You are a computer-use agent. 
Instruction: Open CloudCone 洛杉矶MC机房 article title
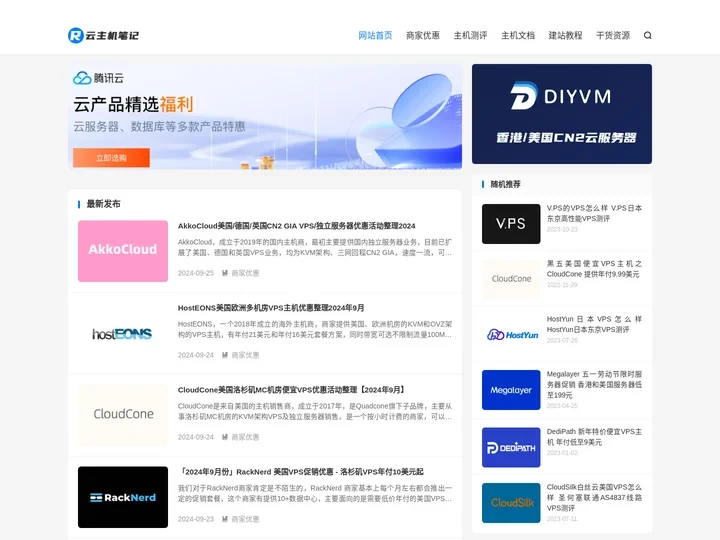point(292,390)
